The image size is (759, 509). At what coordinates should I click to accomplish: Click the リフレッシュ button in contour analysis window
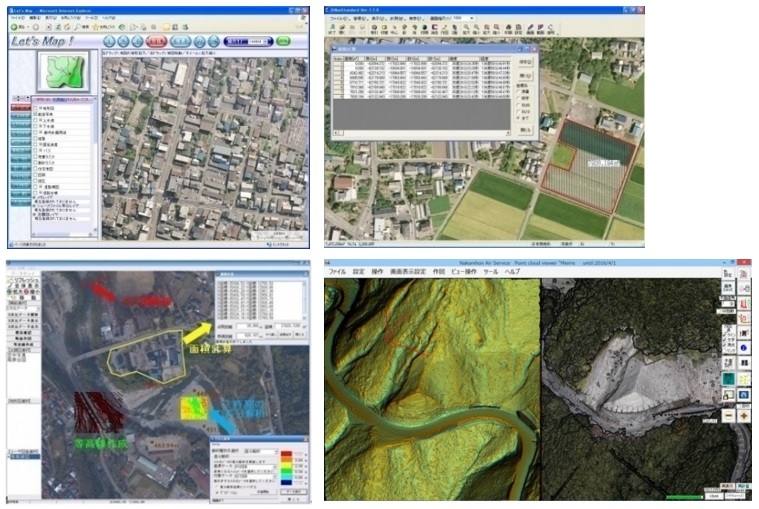24,280
